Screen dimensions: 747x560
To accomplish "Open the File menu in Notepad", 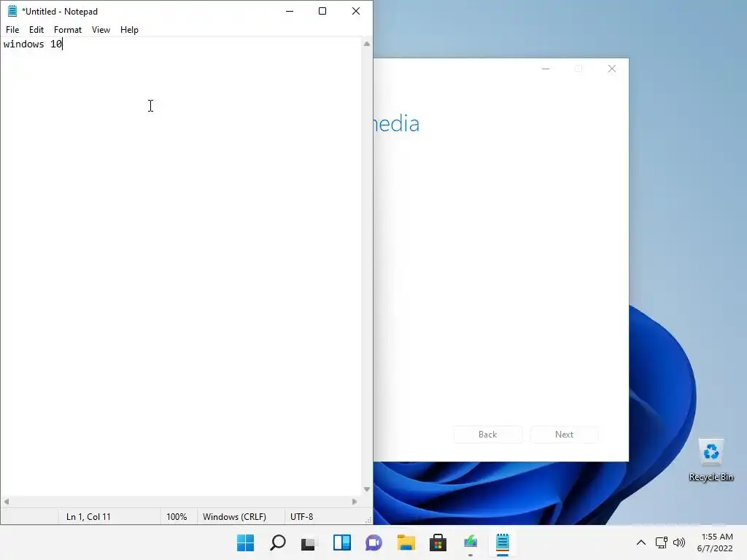I will point(12,29).
